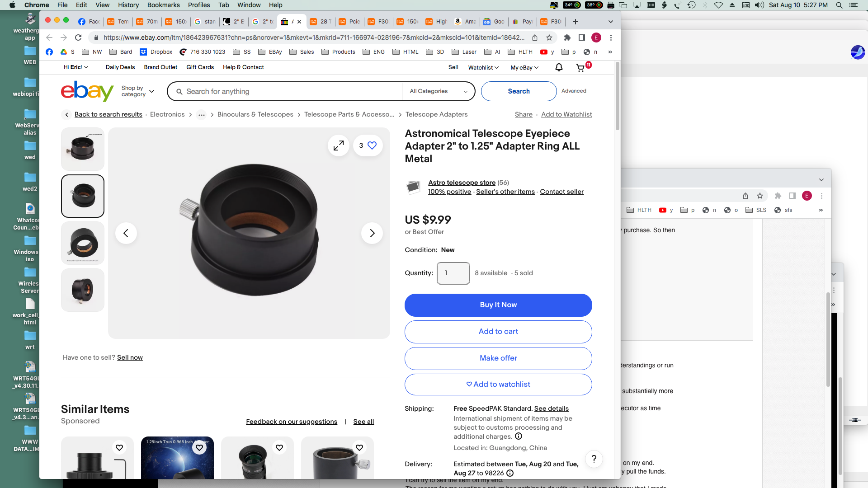This screenshot has width=868, height=488.
Task: Open the Daily Deals page
Action: (x=120, y=67)
